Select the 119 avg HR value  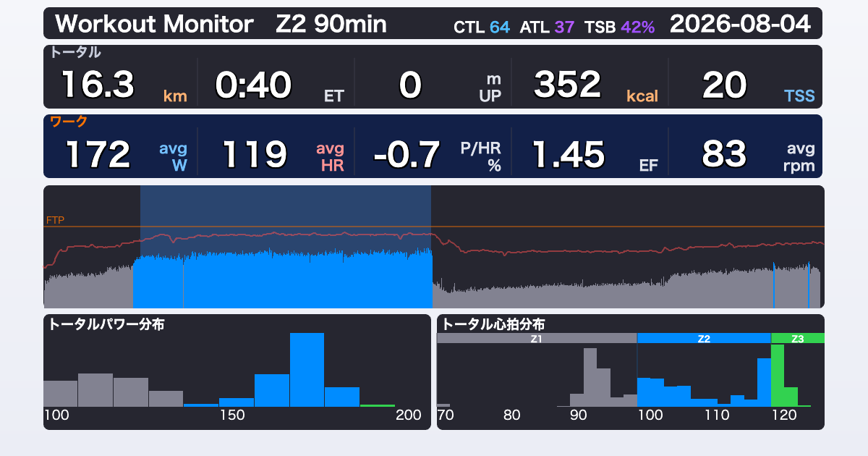(x=254, y=154)
